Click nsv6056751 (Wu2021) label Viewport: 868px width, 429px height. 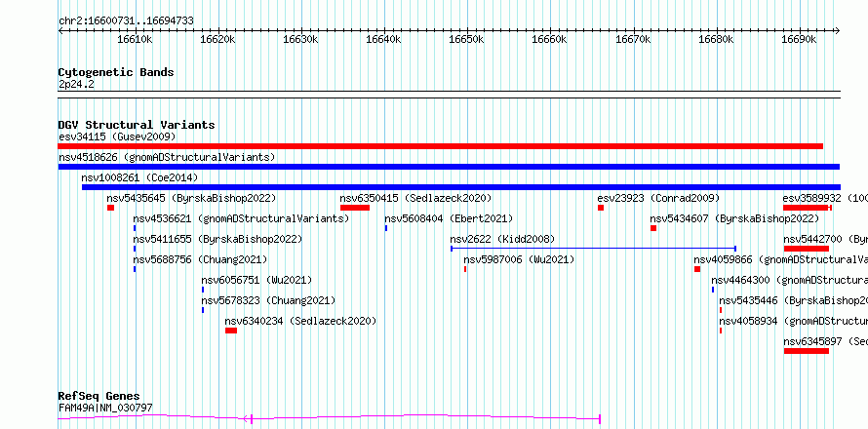256,280
